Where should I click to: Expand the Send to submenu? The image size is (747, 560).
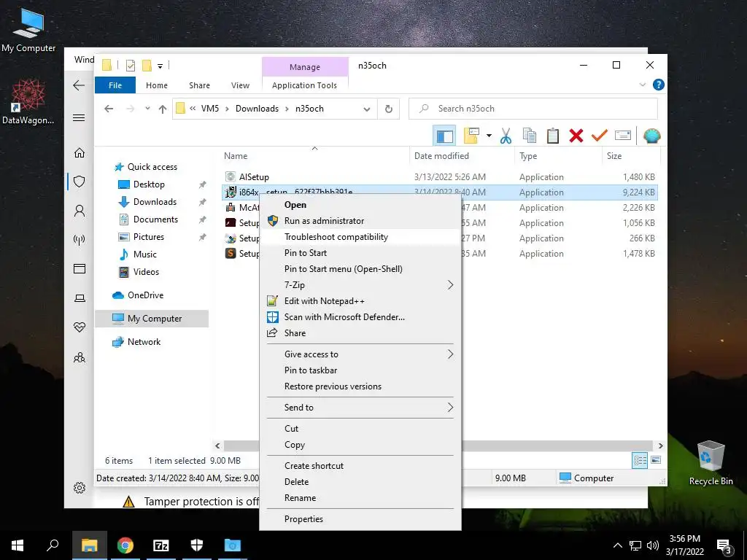[360, 408]
